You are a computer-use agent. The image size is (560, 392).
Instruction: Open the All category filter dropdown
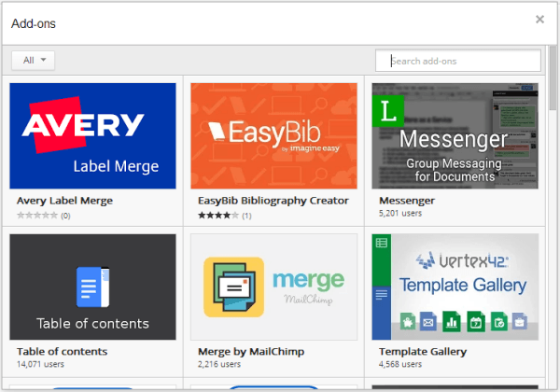pos(34,61)
